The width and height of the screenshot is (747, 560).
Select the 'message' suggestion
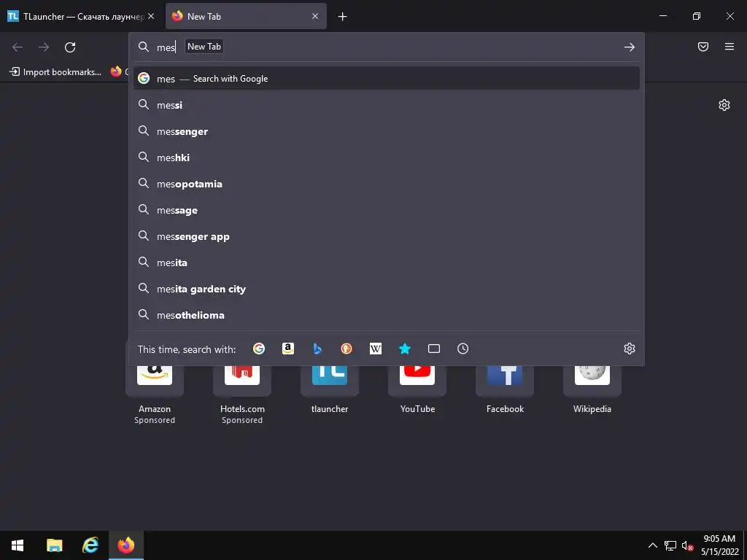(387, 210)
